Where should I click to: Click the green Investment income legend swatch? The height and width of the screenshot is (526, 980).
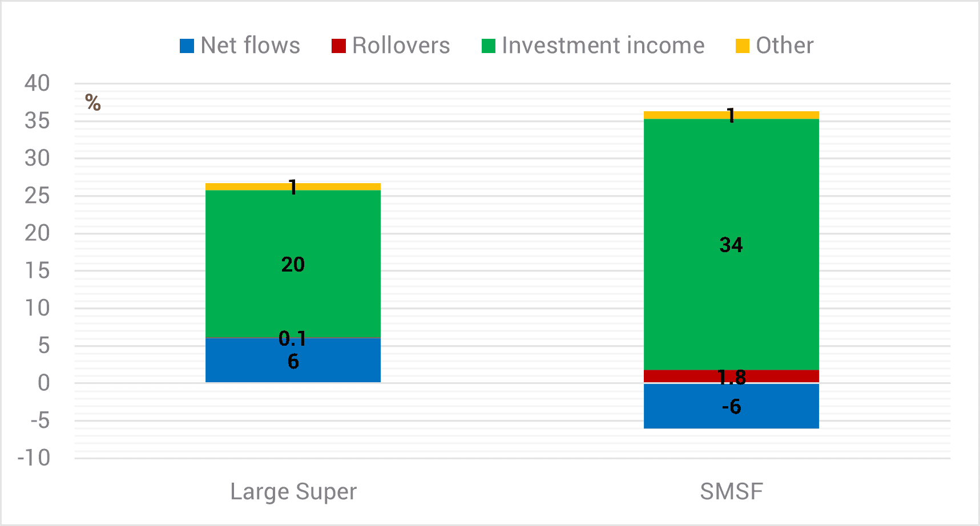(489, 46)
